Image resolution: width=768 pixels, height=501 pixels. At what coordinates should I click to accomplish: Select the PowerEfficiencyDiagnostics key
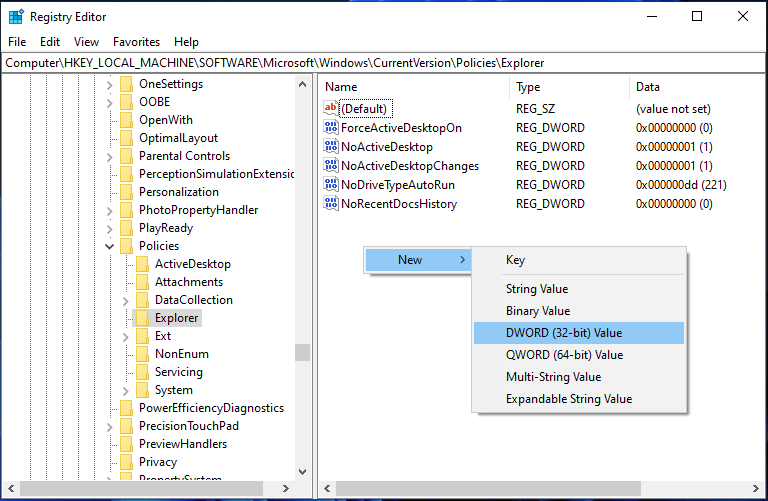point(211,408)
